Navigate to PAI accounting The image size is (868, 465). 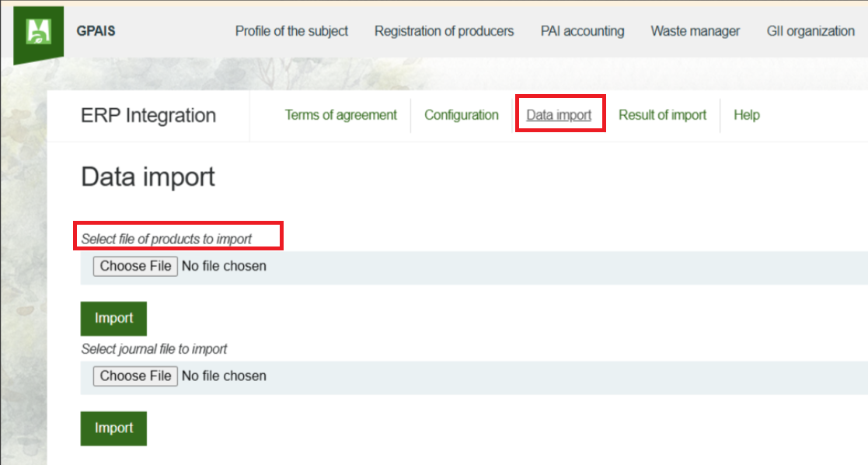[582, 31]
